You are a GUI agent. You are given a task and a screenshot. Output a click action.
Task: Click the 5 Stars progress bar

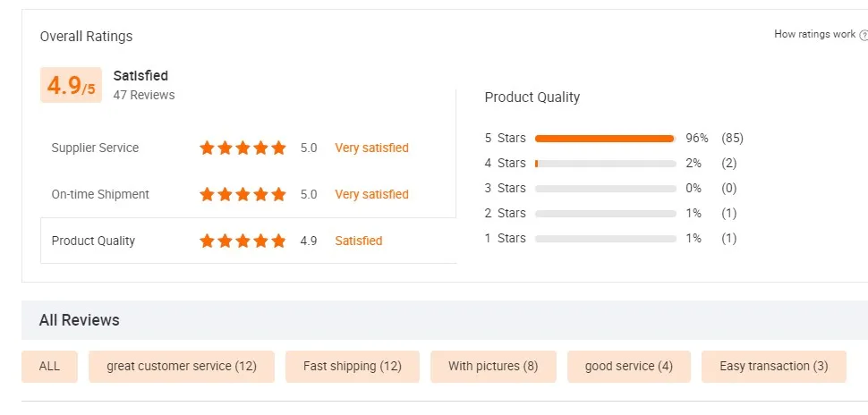[605, 139]
